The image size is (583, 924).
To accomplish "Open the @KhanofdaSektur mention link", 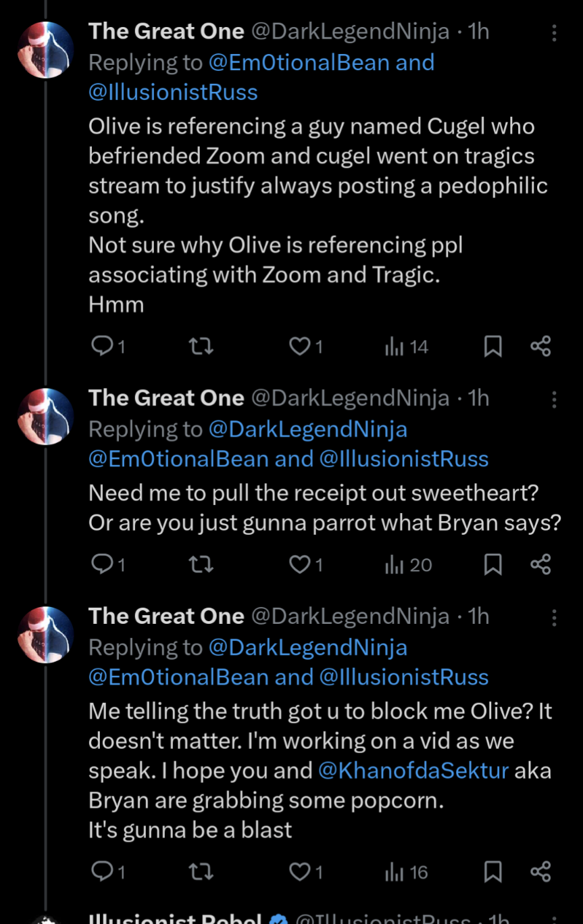I will point(413,771).
